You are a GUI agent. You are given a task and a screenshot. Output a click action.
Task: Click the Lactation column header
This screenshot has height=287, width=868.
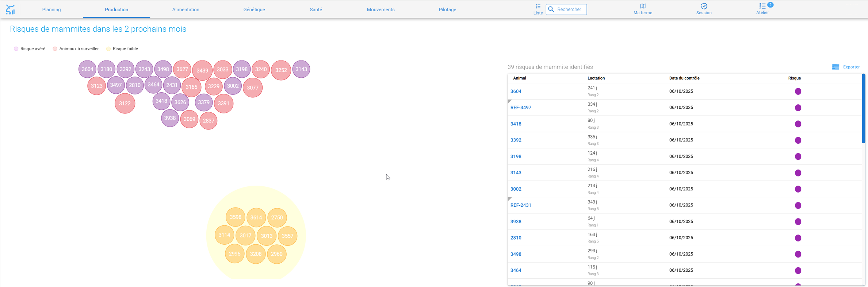(x=596, y=78)
